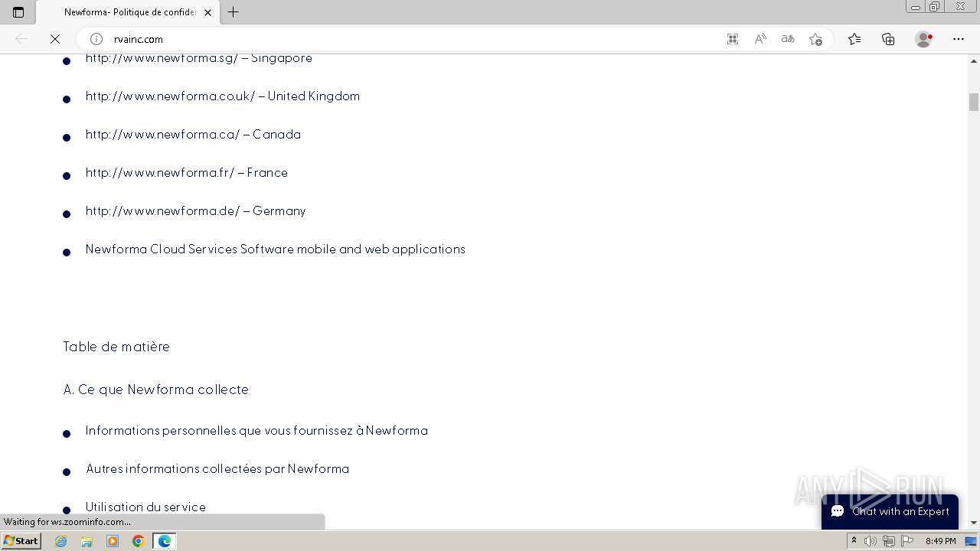The image size is (980, 551).
Task: Select the newforma.de Germany line
Action: coord(196,211)
